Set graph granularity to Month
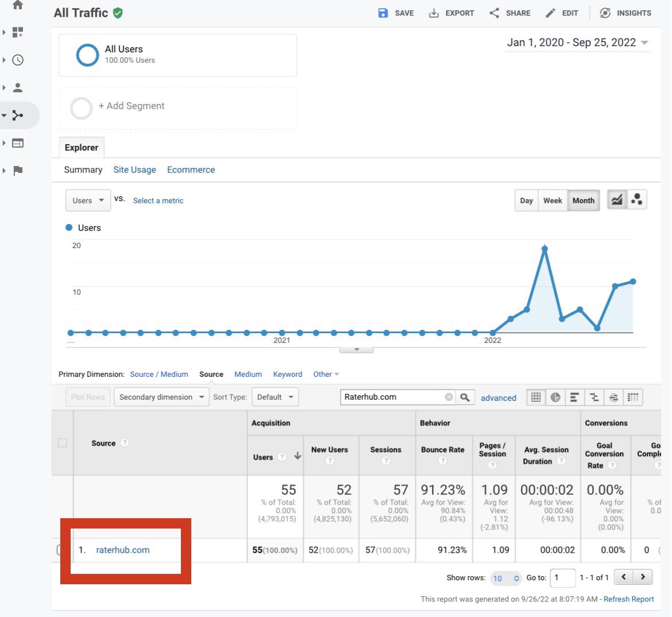The image size is (672, 617). pos(584,200)
